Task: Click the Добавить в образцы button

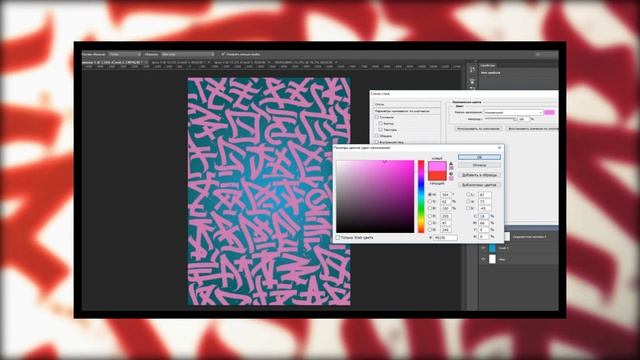Action: (x=479, y=175)
